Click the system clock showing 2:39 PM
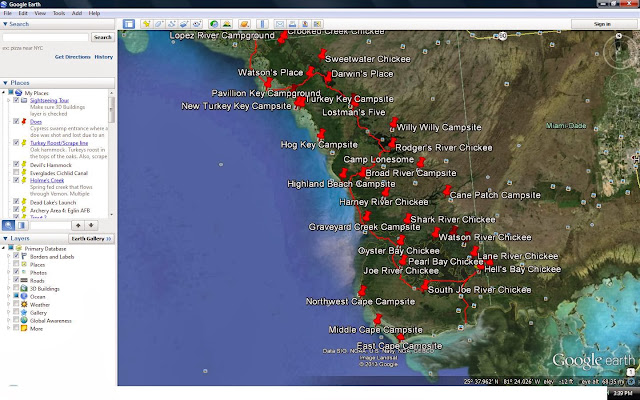The image size is (640, 400). (623, 393)
